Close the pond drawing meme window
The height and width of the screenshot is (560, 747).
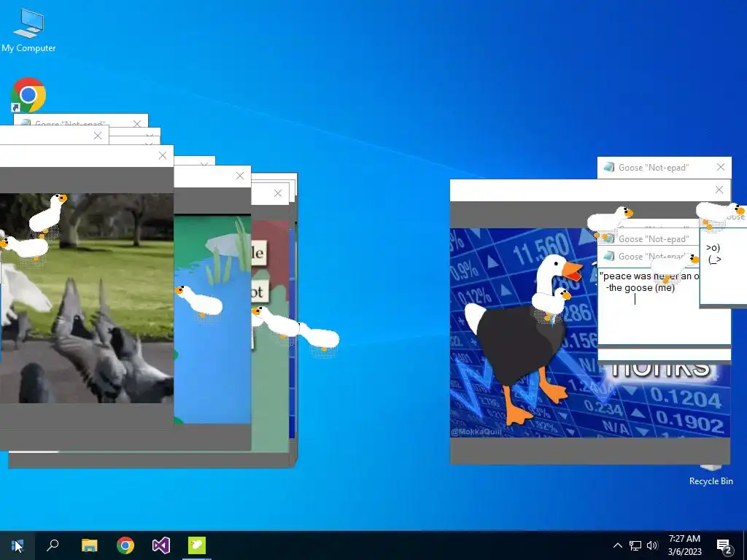pos(239,176)
